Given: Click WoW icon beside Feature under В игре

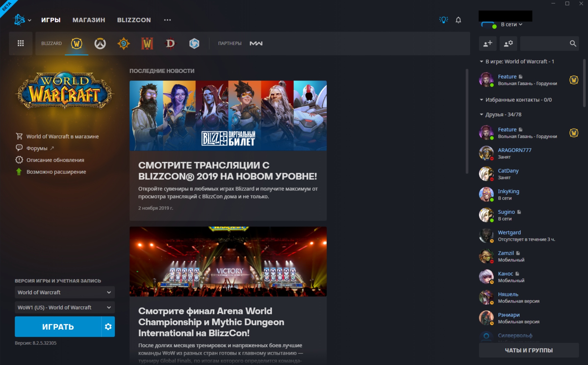Looking at the screenshot, I should 574,80.
